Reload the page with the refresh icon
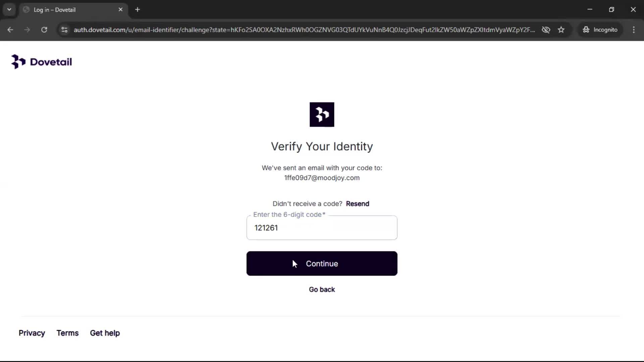The image size is (644, 362). (x=44, y=30)
